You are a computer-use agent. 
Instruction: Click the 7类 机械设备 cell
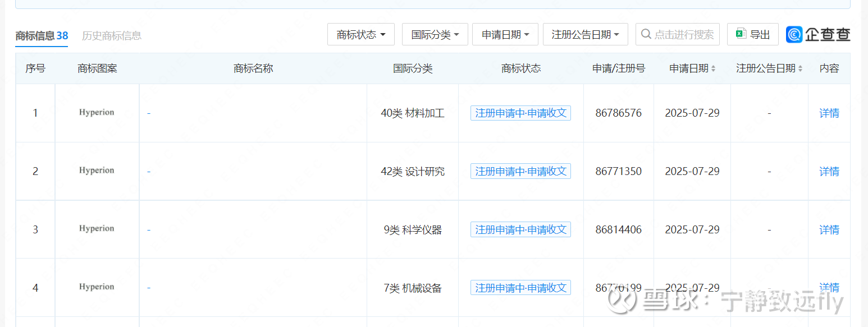[413, 288]
